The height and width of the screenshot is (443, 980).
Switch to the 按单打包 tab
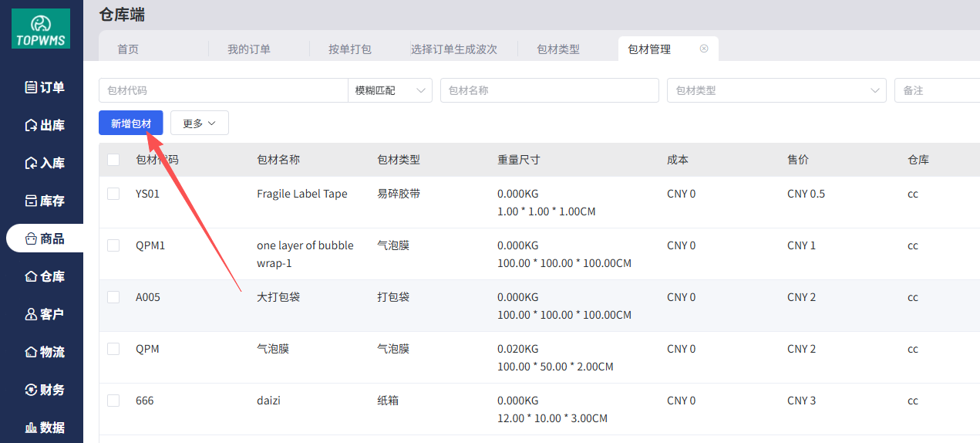click(x=350, y=49)
